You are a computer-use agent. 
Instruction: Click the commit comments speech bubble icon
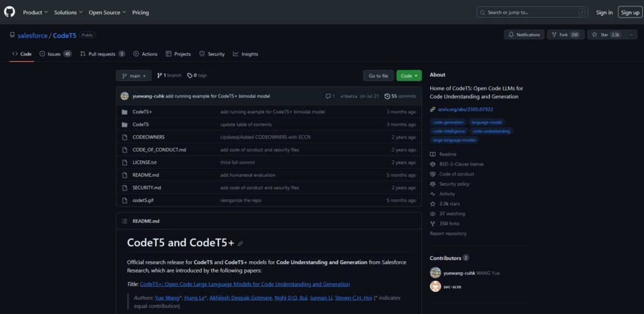point(328,96)
